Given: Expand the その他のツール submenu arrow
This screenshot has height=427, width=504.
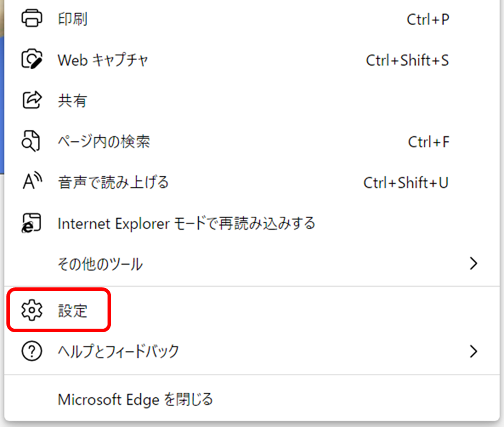Looking at the screenshot, I should pyautogui.click(x=473, y=264).
